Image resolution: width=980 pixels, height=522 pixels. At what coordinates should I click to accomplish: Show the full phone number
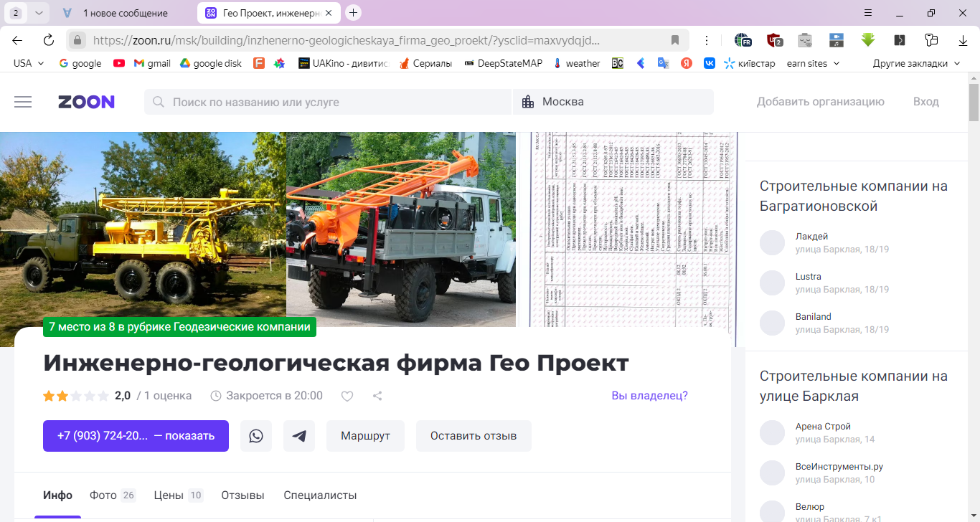point(136,436)
